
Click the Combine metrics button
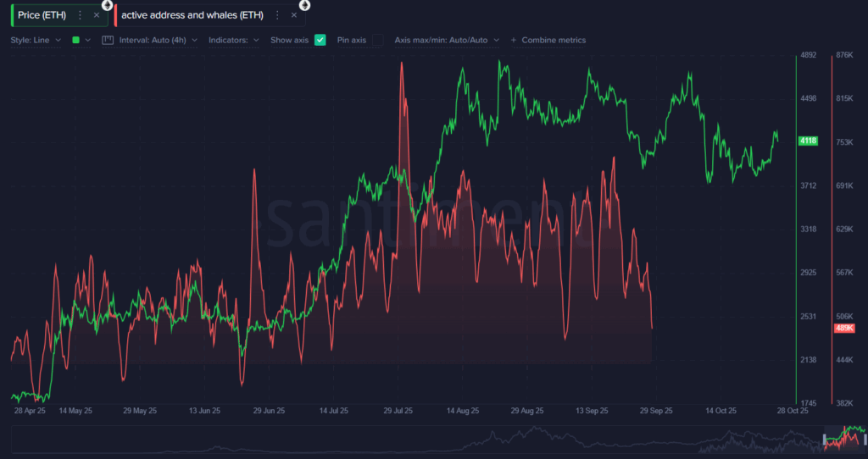click(553, 40)
